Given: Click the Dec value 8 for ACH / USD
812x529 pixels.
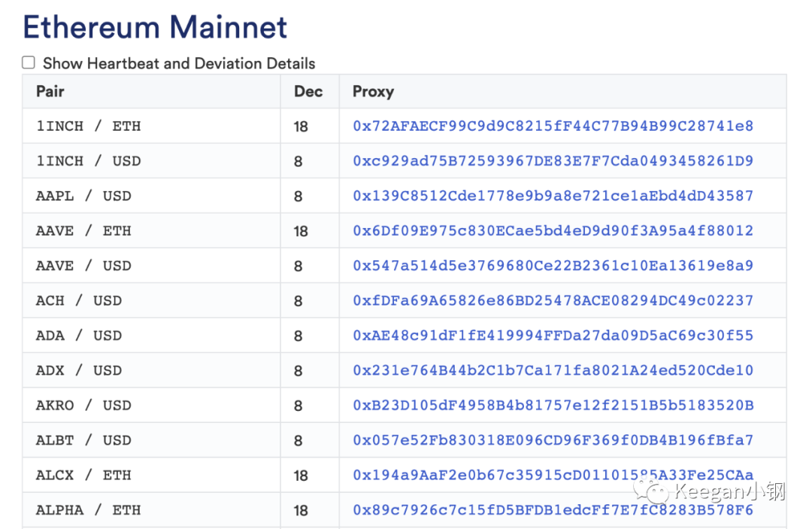Looking at the screenshot, I should (298, 301).
